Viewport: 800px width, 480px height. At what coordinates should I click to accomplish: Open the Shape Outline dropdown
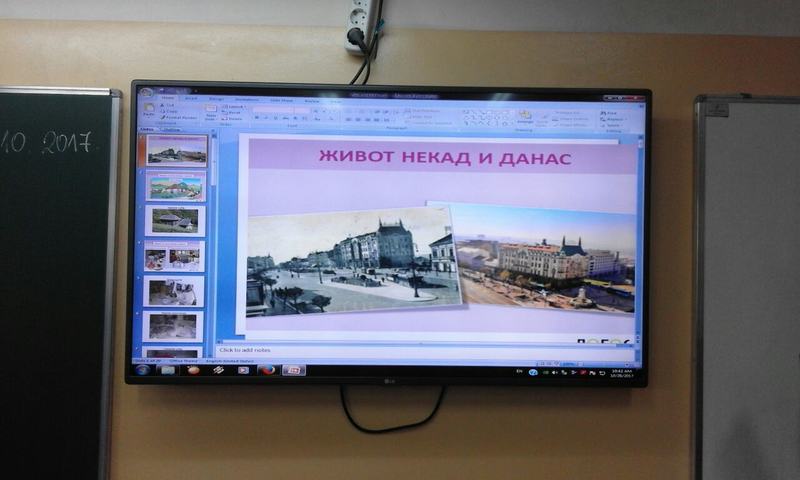tap(571, 119)
